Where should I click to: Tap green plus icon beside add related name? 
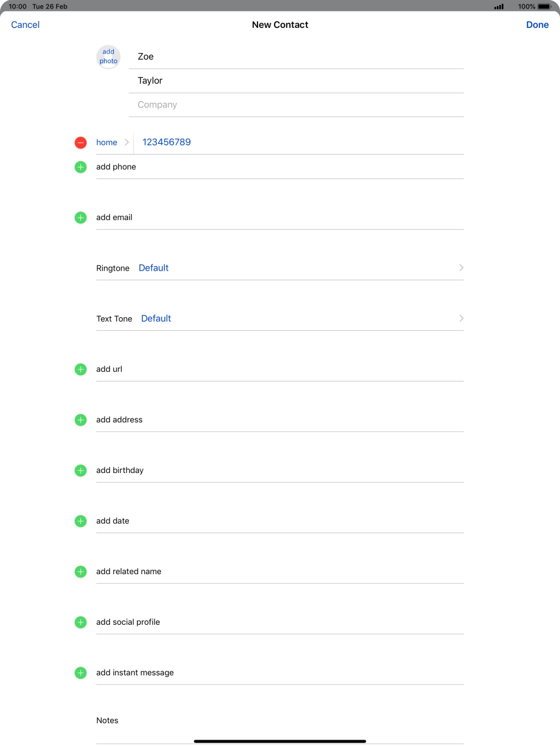point(81,572)
